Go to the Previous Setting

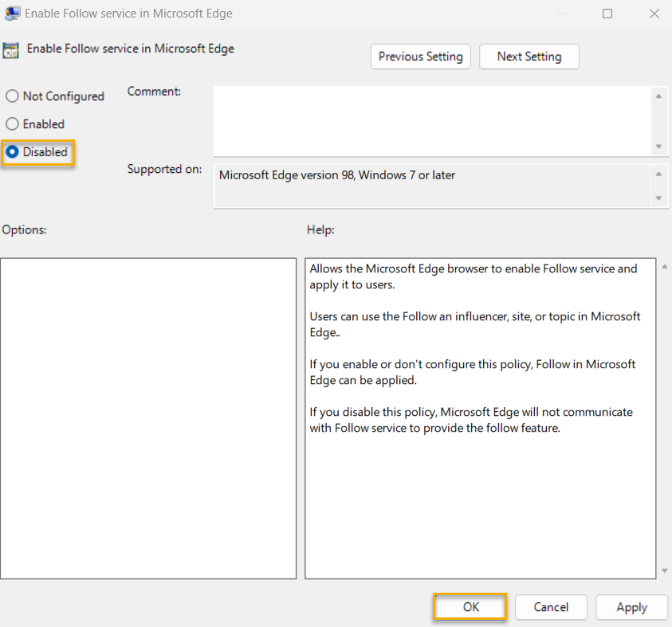[420, 57]
